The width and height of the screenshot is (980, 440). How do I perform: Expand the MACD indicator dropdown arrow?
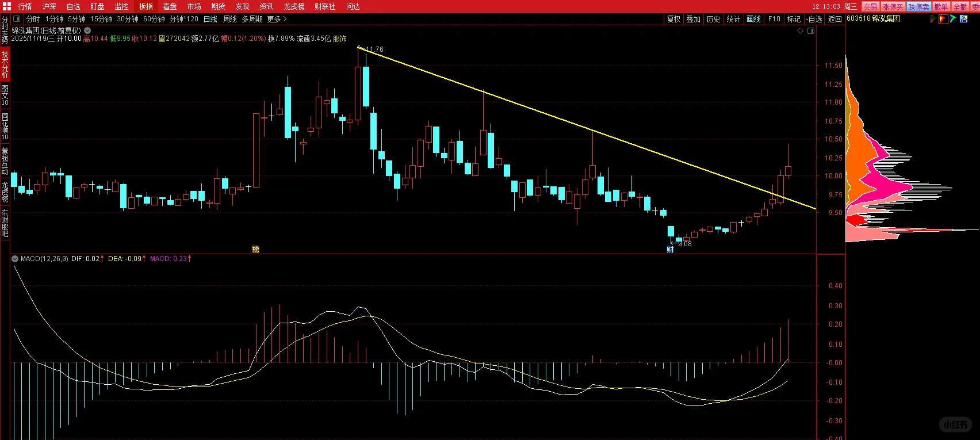[15, 259]
